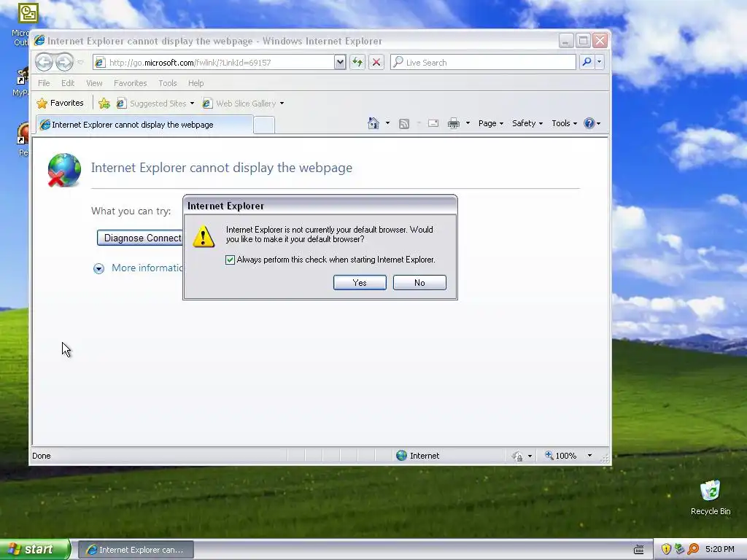Click the Search magnifier button
This screenshot has width=747, height=560.
[587, 63]
